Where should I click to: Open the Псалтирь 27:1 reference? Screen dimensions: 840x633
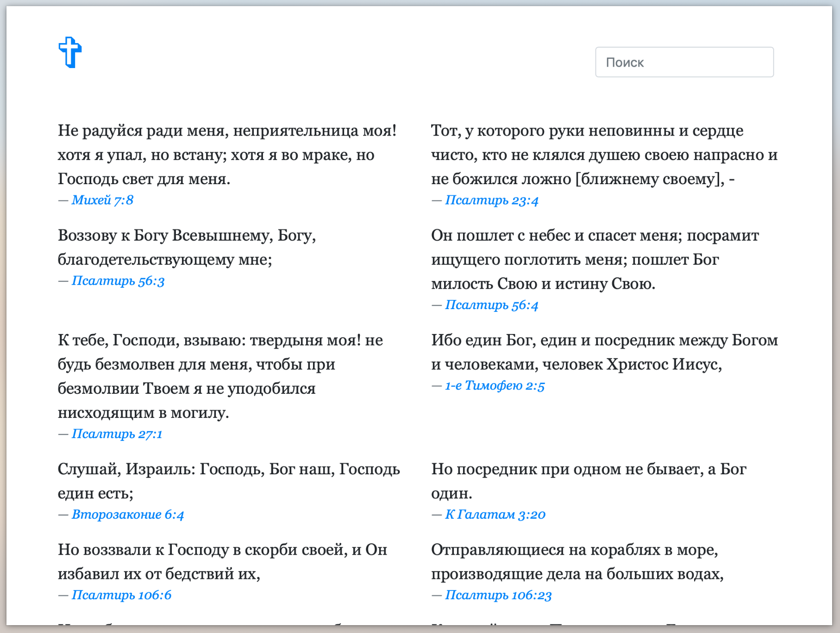click(x=117, y=434)
